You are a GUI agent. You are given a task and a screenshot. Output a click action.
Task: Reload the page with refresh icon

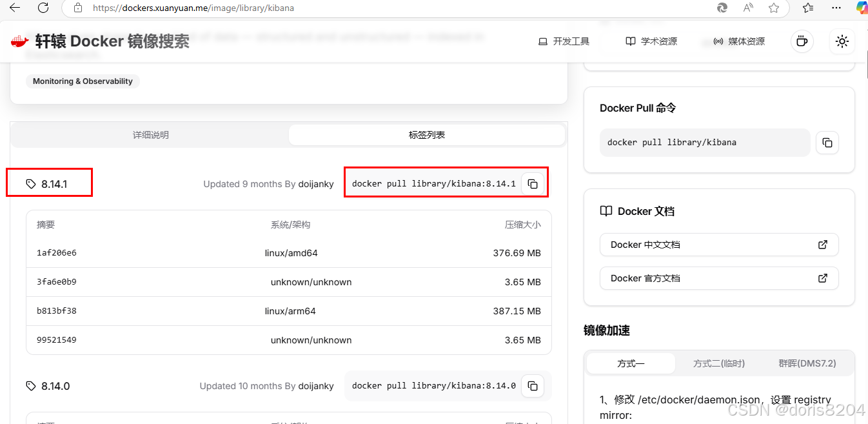tap(43, 8)
